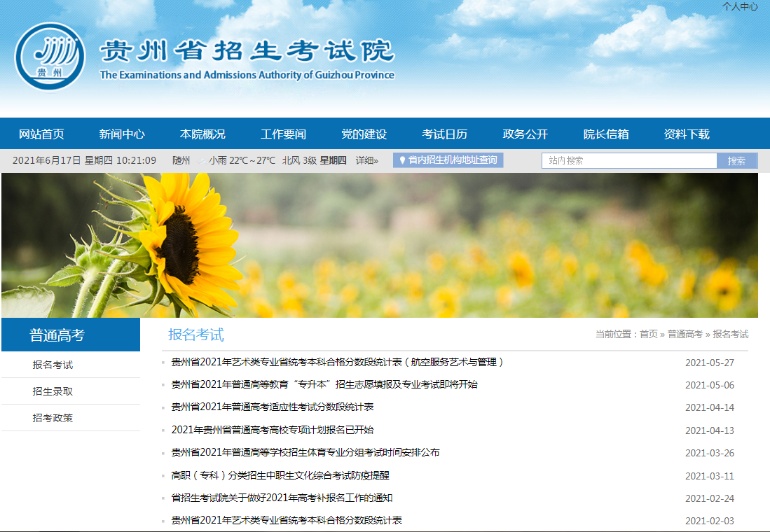
Task: Click the magnifier search button labeled 搜索
Action: pos(736,160)
